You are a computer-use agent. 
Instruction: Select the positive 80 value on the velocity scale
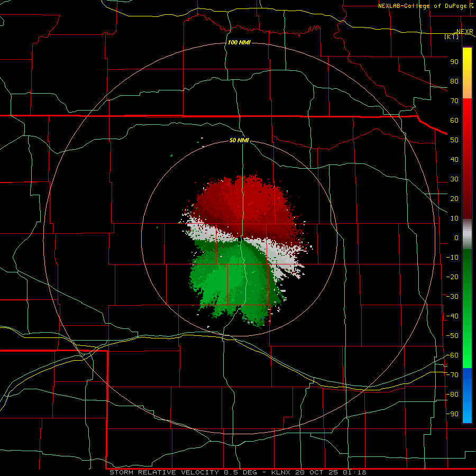coord(454,81)
